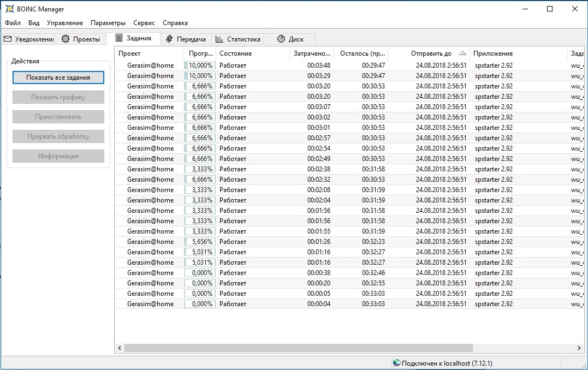Image resolution: width=588 pixels, height=370 pixels.
Task: Select the task with elapsed time 00:02:04
Action: point(349,200)
